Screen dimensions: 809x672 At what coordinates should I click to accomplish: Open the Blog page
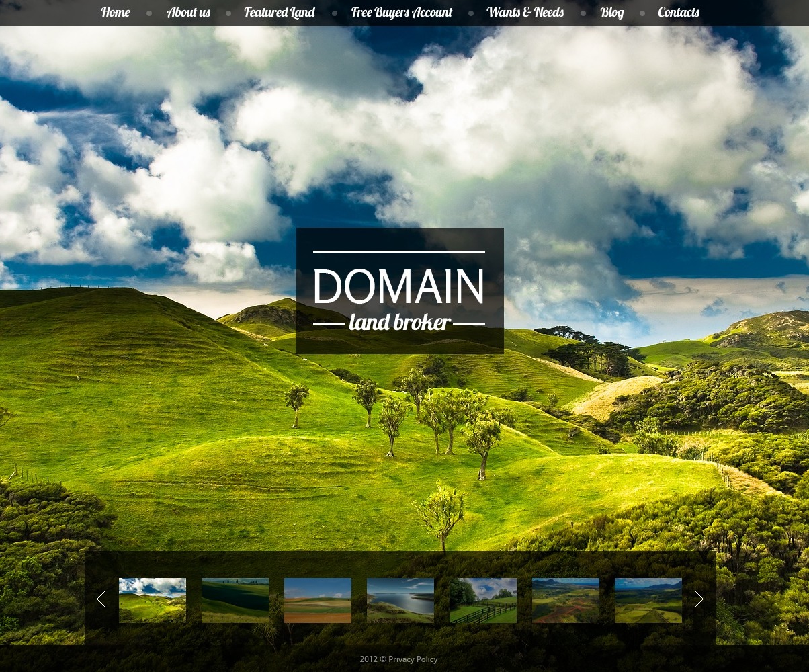tap(611, 12)
